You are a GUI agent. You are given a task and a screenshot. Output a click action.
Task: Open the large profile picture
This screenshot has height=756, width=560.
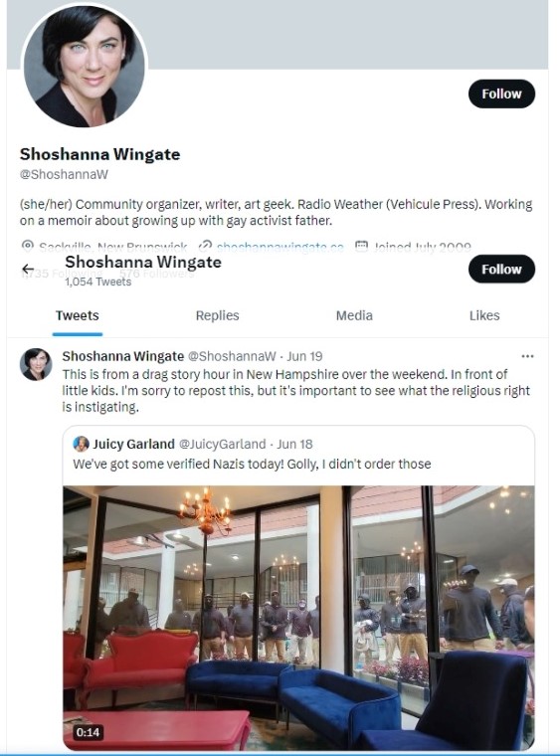[x=84, y=67]
